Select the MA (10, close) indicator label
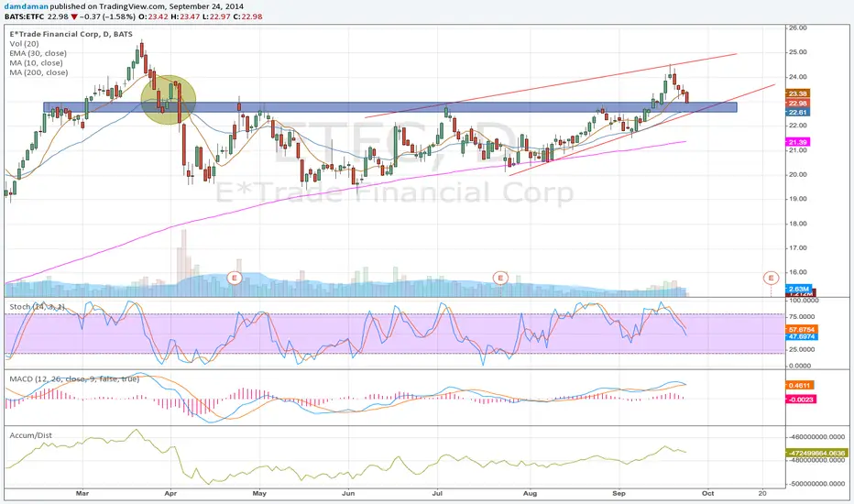The height and width of the screenshot is (504, 854). coord(36,63)
